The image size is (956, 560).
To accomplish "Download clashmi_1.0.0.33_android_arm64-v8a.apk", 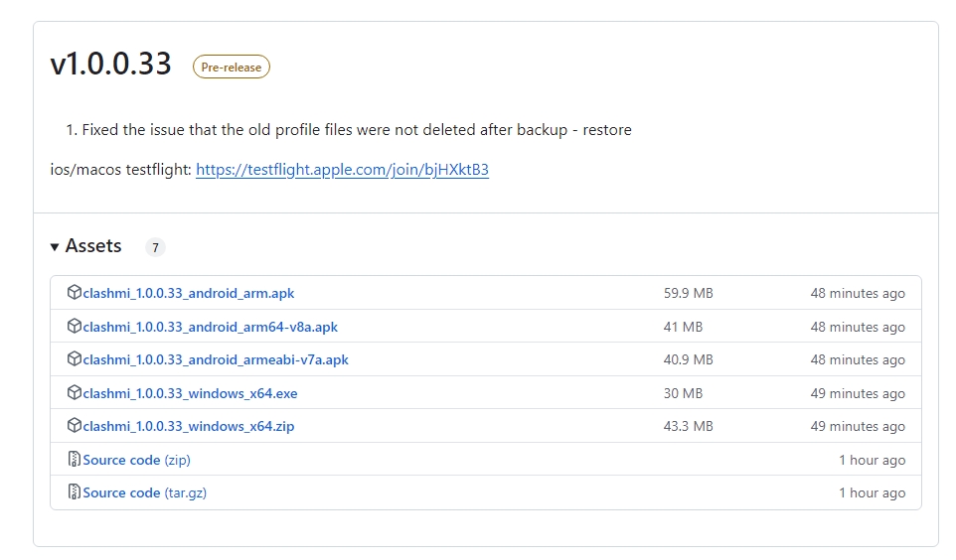I will [211, 327].
